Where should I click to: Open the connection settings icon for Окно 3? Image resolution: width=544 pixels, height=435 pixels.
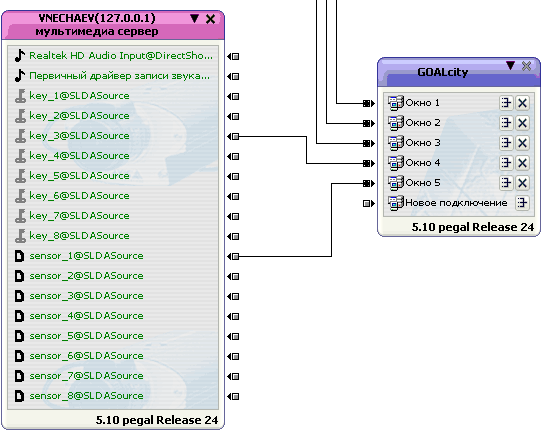click(506, 143)
